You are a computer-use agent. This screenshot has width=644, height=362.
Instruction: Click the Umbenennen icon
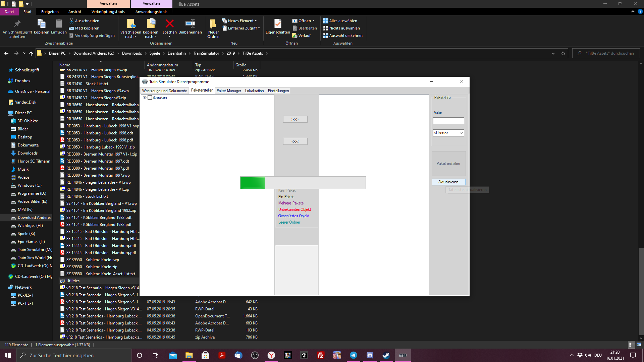tap(190, 23)
